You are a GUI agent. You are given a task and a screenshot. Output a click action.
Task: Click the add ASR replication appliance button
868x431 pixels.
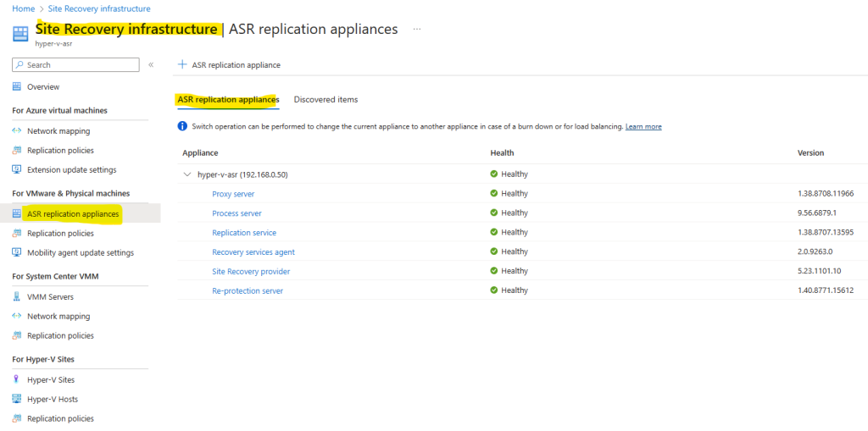click(x=229, y=64)
